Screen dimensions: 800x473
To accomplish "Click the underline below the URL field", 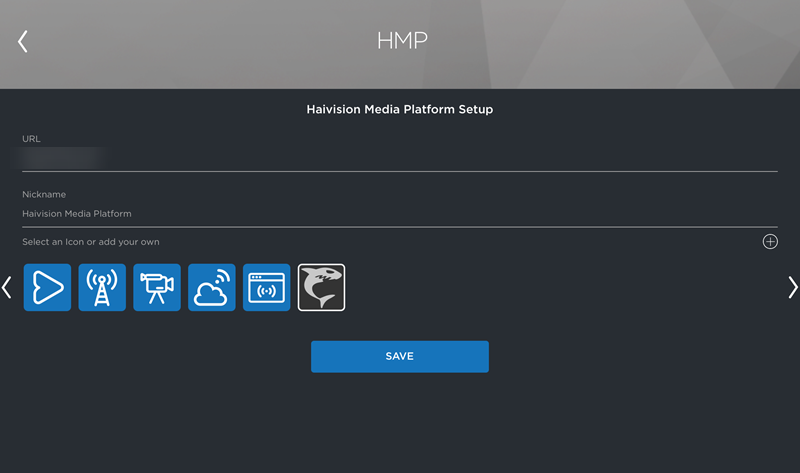I will (x=400, y=171).
